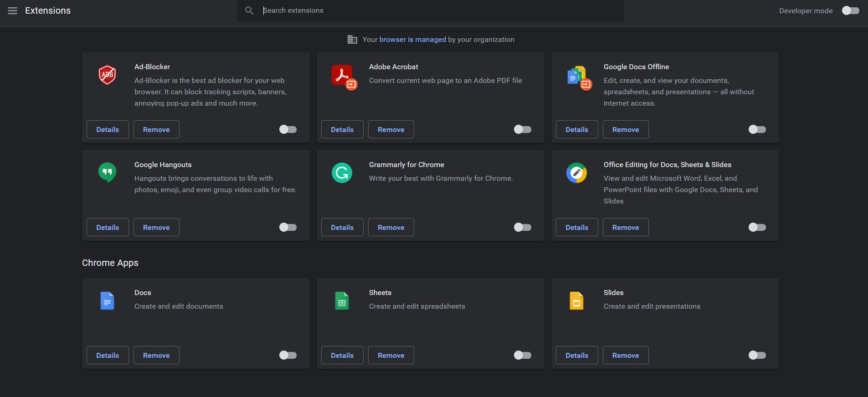Click the Ad-Blocker shield icon

pos(108,75)
